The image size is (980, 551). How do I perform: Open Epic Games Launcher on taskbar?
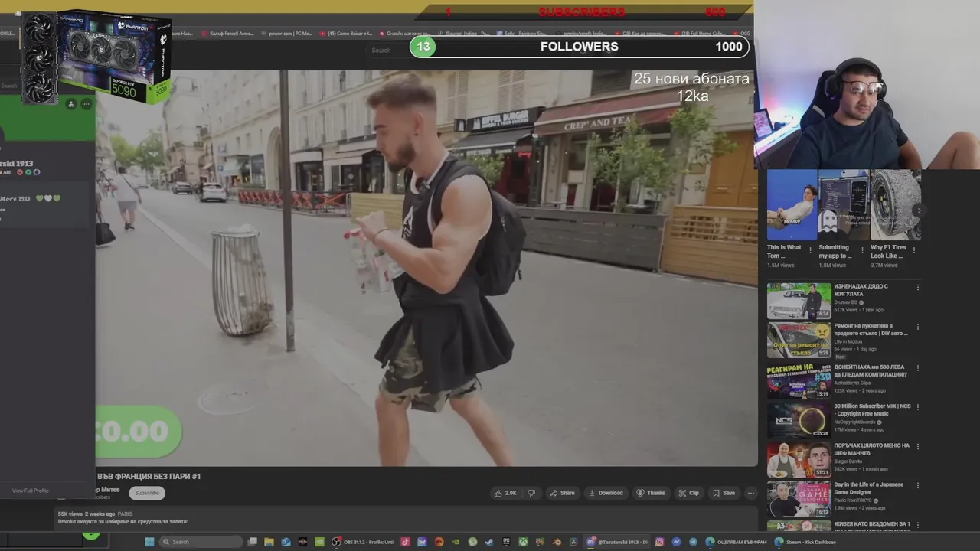507,542
